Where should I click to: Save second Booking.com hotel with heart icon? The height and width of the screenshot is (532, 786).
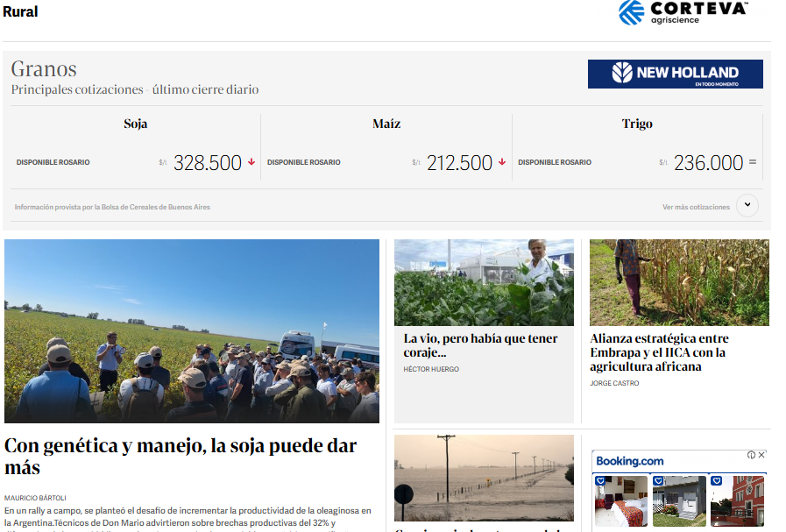pyautogui.click(x=658, y=481)
